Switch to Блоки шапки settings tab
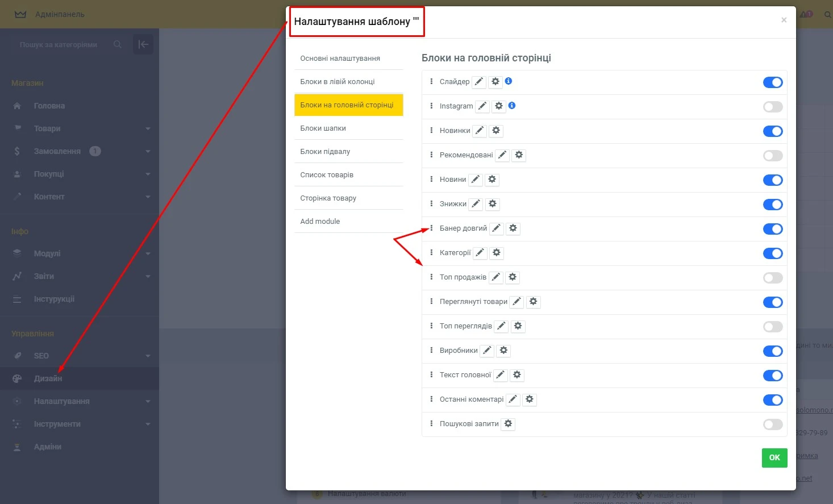This screenshot has width=833, height=504. point(323,128)
